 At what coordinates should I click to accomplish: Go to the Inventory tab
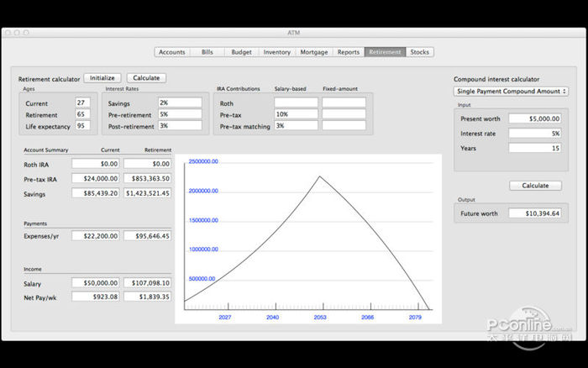tap(277, 52)
